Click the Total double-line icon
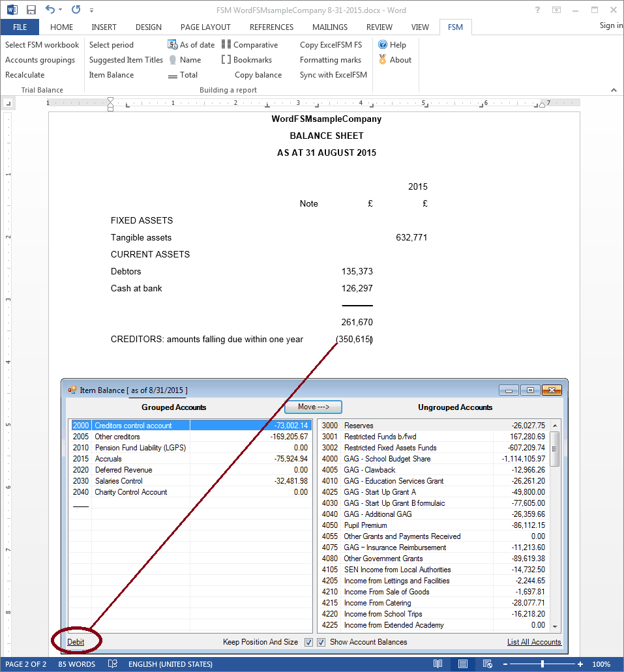 172,76
